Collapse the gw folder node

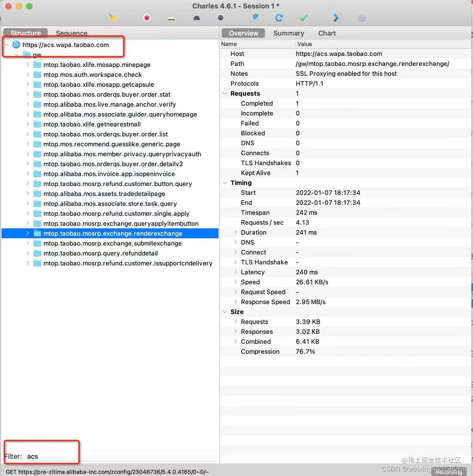[x=17, y=55]
